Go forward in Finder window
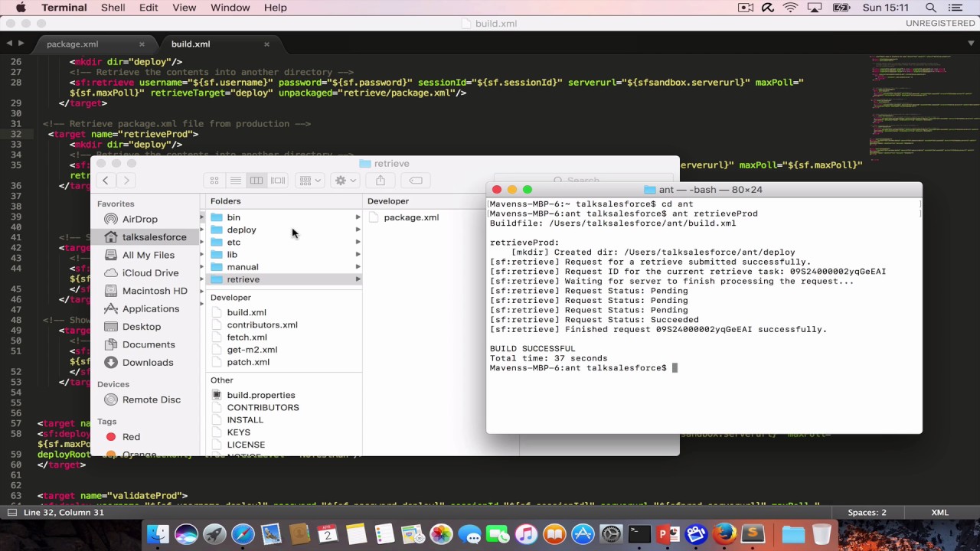The image size is (980, 551). coord(126,181)
